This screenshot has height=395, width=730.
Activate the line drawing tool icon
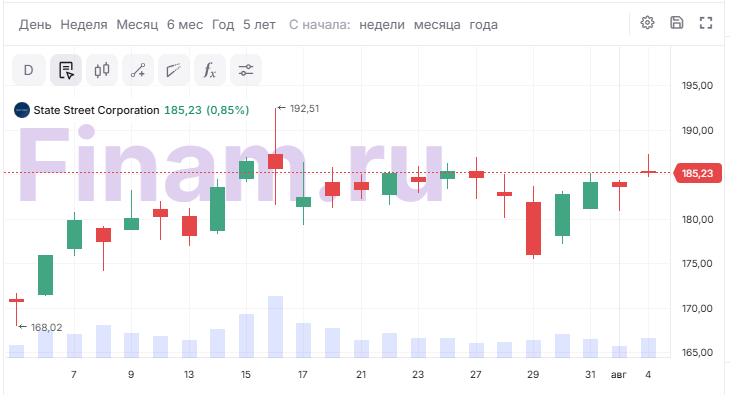tap(138, 70)
